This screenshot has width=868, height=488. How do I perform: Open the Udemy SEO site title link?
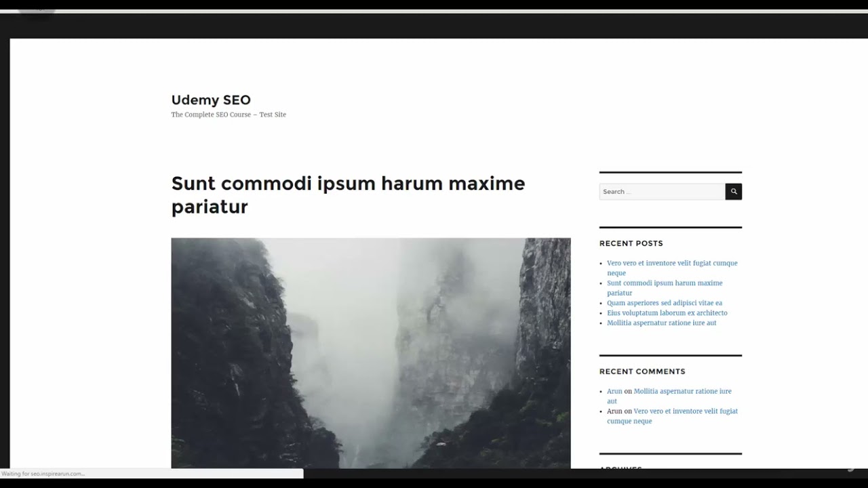click(211, 100)
